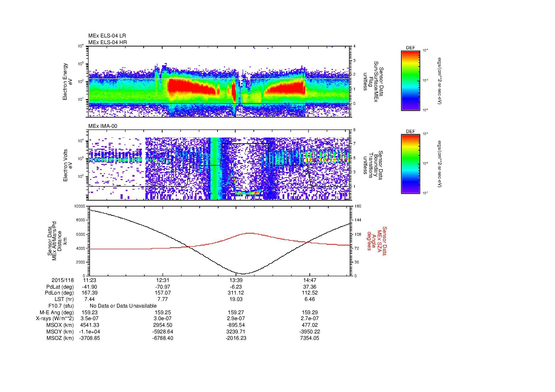555x392 pixels.
Task: Click the time tick label '14:47'
Action: [309, 280]
